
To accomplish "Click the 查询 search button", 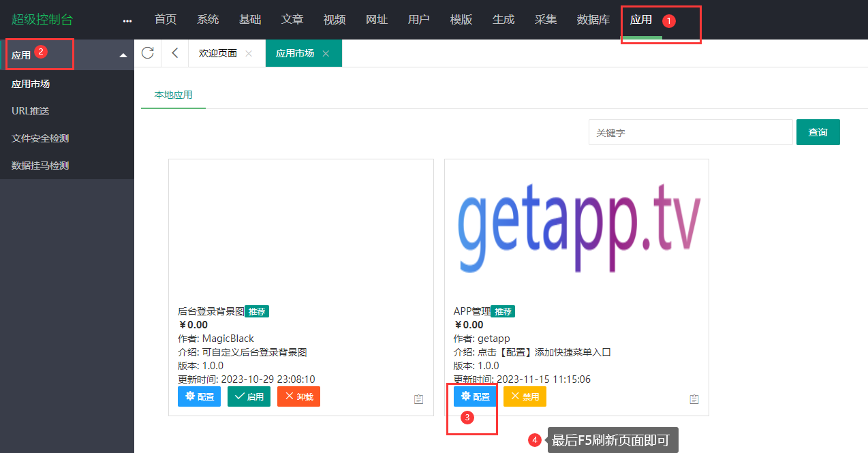I will pyautogui.click(x=818, y=132).
